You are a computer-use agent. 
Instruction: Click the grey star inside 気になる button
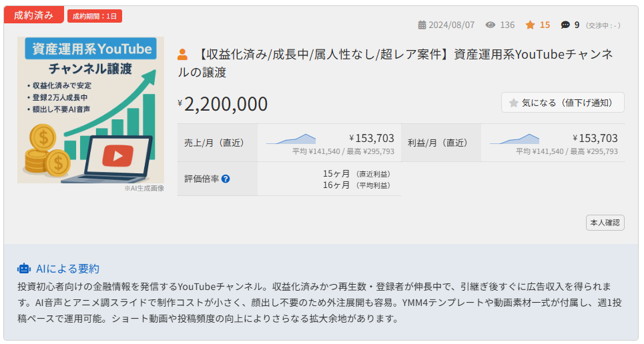[x=514, y=103]
